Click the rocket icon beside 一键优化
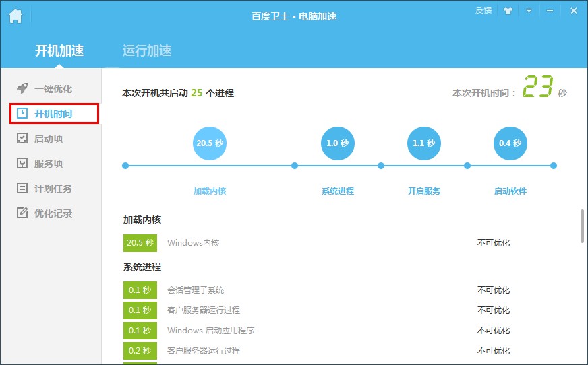 coord(22,88)
